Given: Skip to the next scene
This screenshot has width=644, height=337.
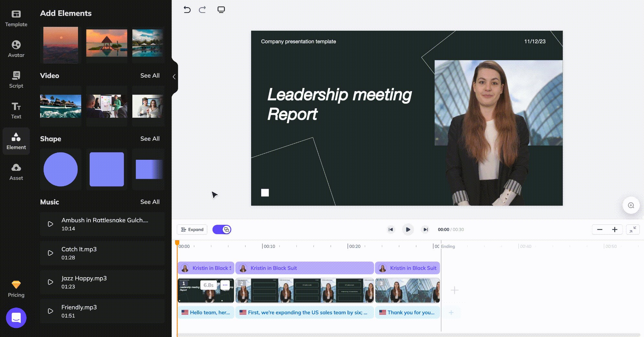Looking at the screenshot, I should (x=425, y=230).
